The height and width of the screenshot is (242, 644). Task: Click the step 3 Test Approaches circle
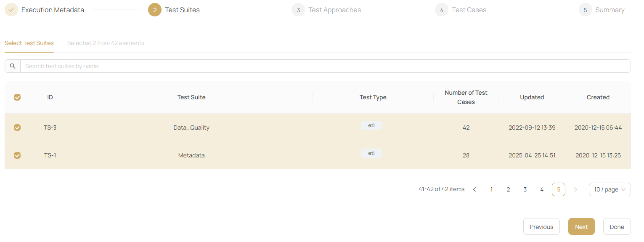[x=298, y=10]
